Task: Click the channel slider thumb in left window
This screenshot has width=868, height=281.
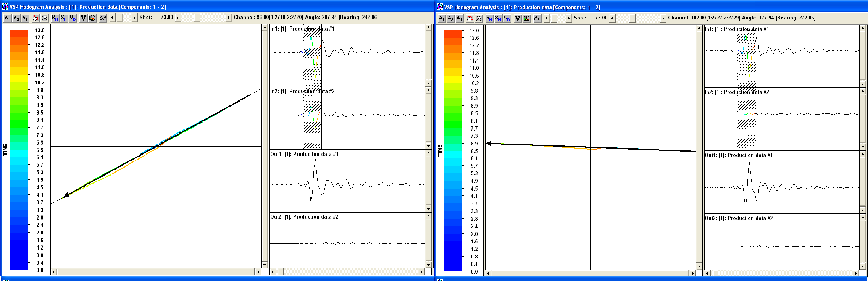Action: tap(197, 18)
